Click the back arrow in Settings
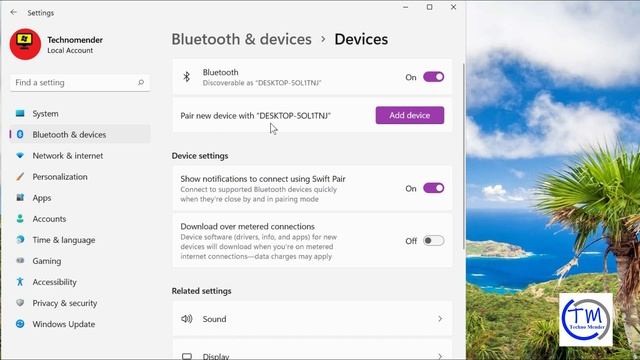The width and height of the screenshot is (640, 360). coord(13,12)
